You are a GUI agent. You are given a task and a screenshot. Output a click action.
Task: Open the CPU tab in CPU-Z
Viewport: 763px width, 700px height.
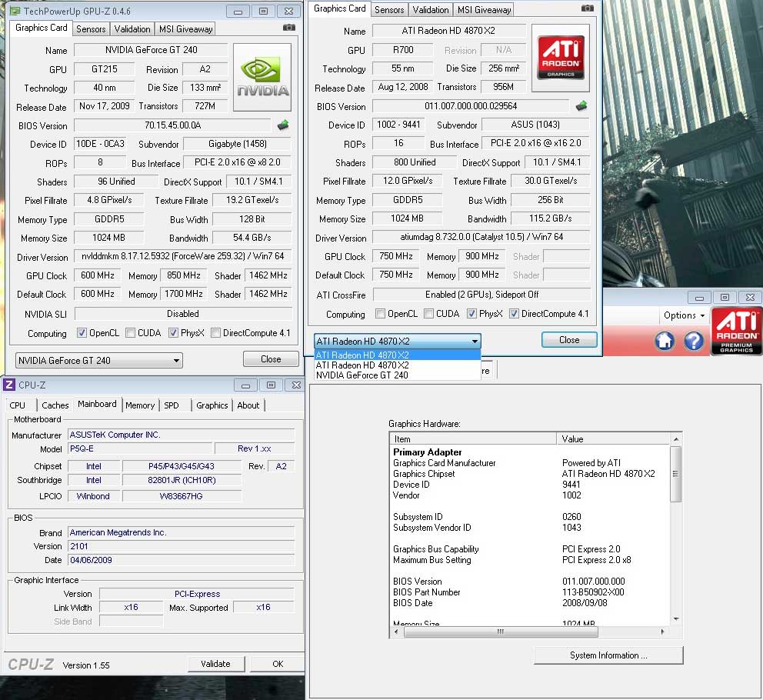pos(18,405)
